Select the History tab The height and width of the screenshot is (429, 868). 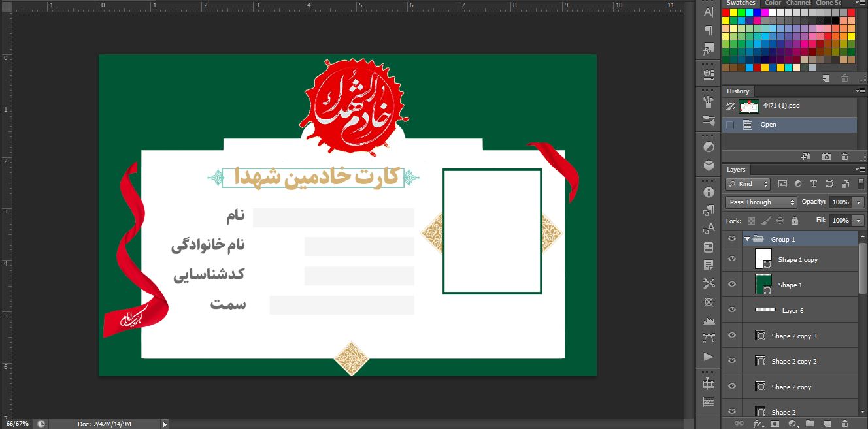738,91
